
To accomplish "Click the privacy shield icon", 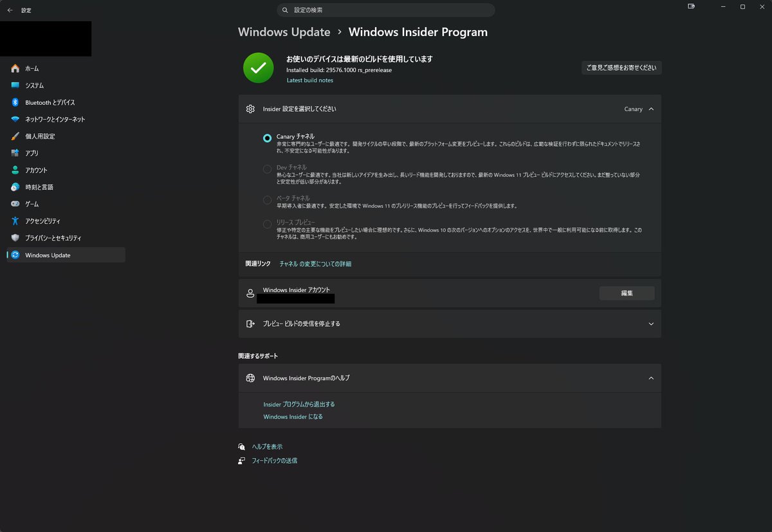I will click(15, 238).
